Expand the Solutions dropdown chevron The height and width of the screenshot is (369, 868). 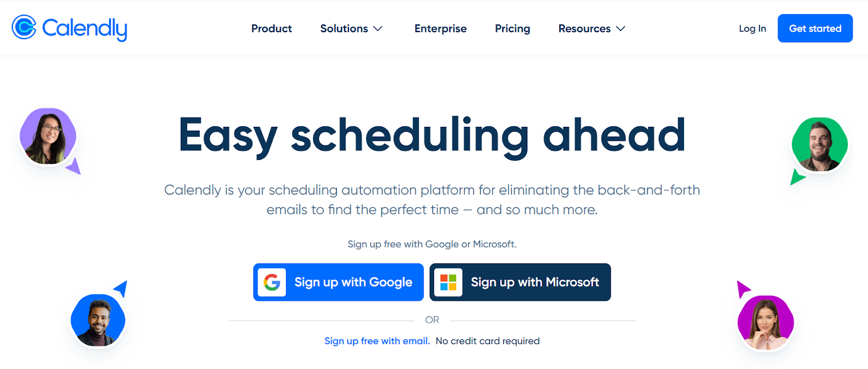tap(378, 29)
